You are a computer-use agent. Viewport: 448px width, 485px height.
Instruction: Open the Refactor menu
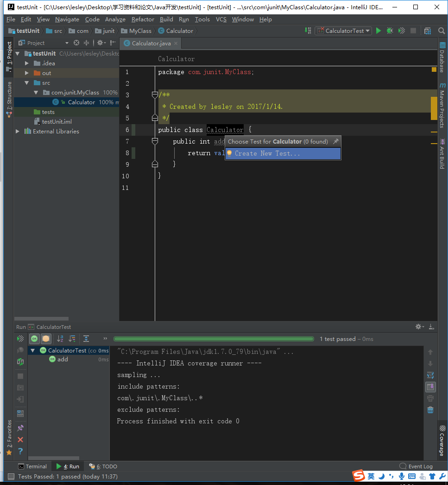(x=143, y=19)
